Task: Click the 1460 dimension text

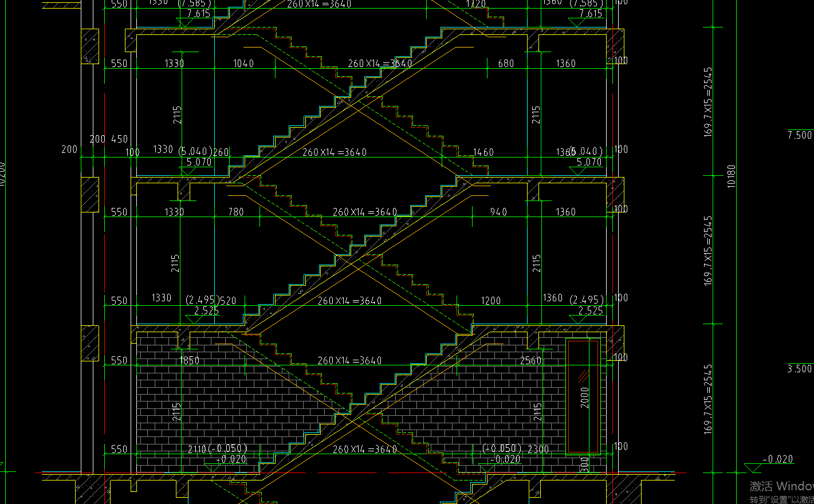Action: [483, 152]
